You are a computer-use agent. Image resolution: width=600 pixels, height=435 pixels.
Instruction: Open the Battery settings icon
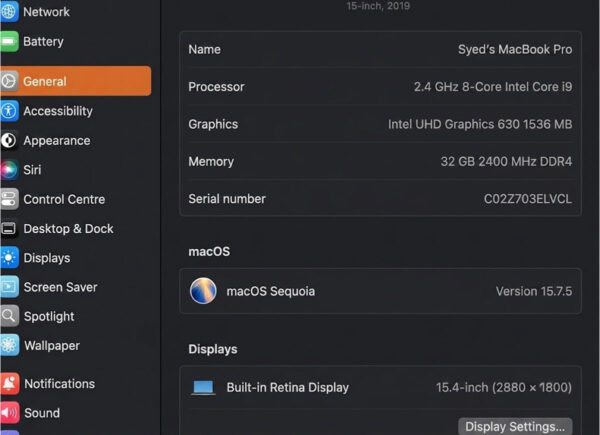coord(8,41)
